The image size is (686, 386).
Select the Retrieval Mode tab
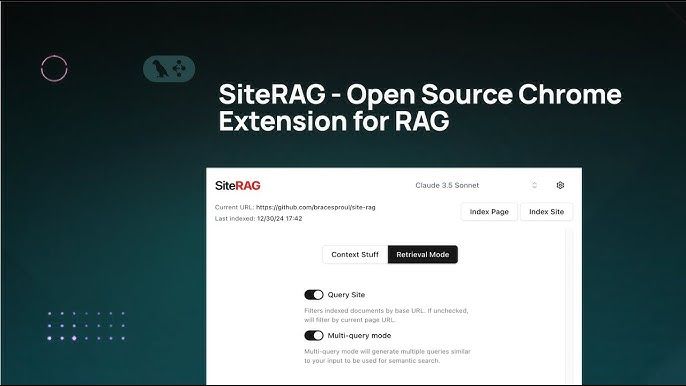pyautogui.click(x=423, y=254)
